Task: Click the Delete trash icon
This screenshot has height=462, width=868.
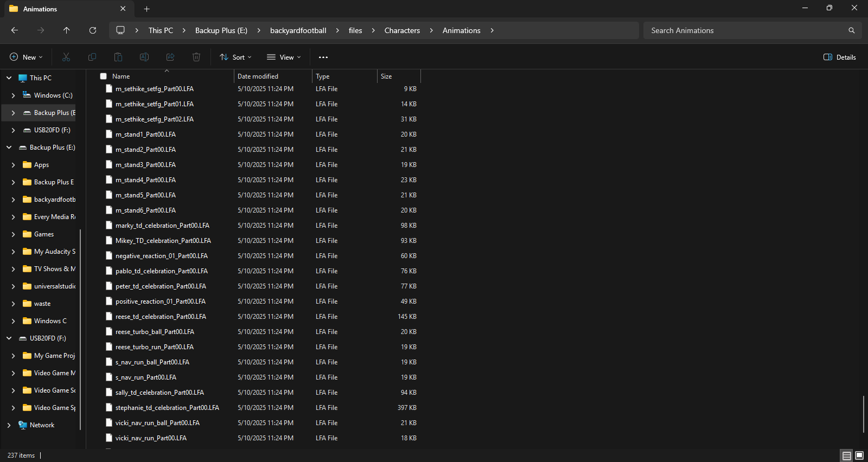Action: point(196,57)
